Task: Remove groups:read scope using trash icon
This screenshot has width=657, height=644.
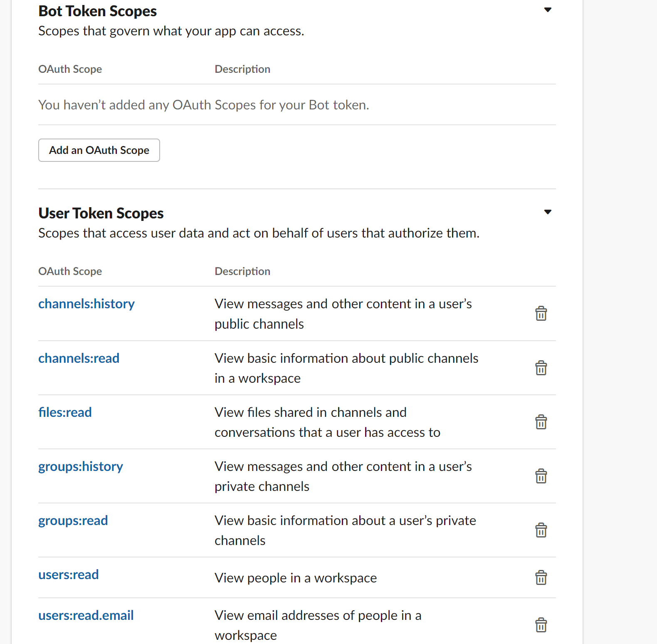Action: [541, 530]
